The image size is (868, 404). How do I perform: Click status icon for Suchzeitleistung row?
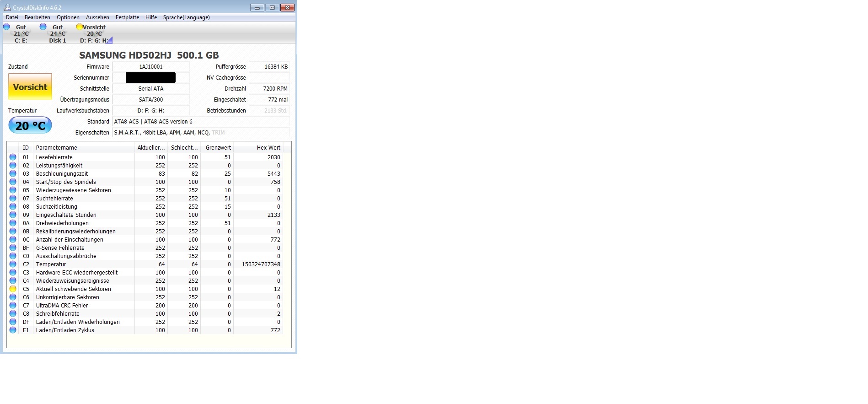pyautogui.click(x=13, y=206)
